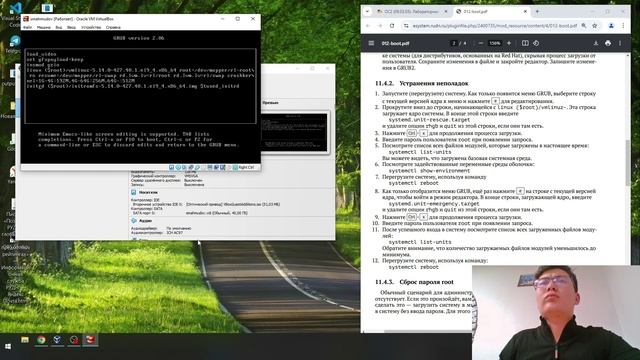This screenshot has width=640, height=360.
Task: Toggle fit-to-page icon in PDF toolbar
Action: click(525, 43)
